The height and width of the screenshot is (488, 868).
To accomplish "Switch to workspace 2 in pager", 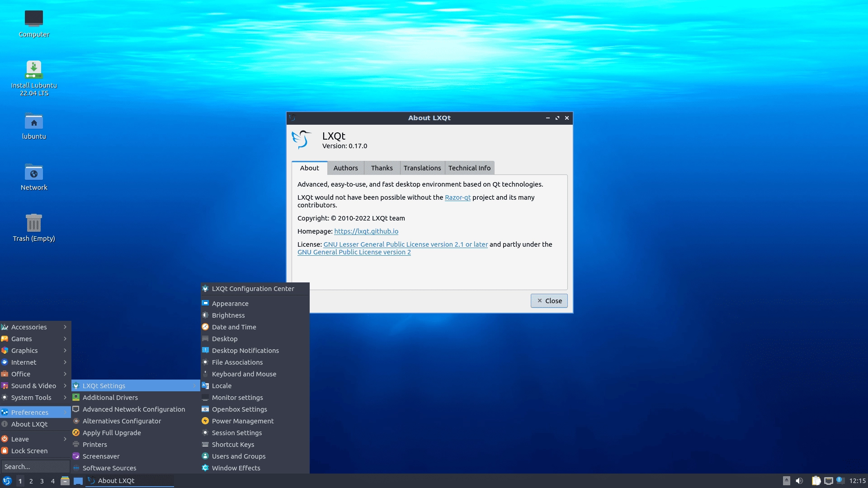I will coord(31,481).
